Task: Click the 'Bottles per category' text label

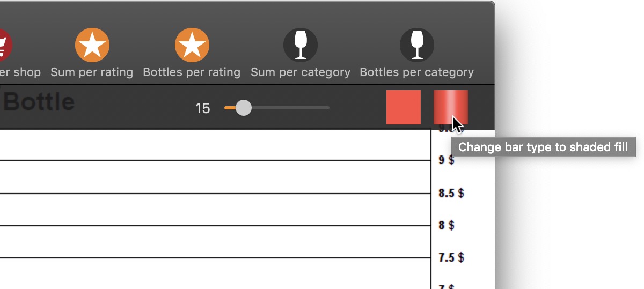Action: (x=417, y=72)
